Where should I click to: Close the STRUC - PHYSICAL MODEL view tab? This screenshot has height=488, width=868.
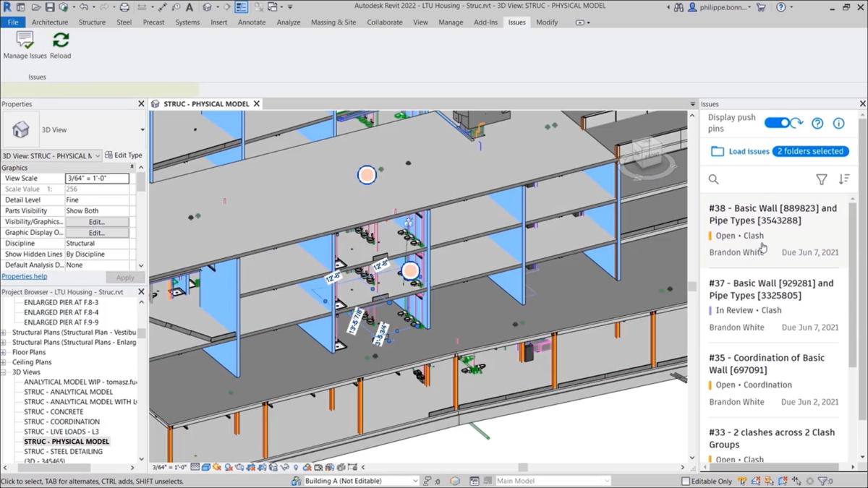256,104
